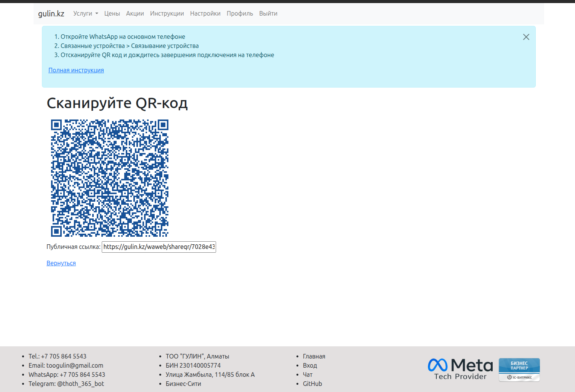Select the ТОО "ГУЛИН", Алматы text
This screenshot has height=392, width=575.
197,356
